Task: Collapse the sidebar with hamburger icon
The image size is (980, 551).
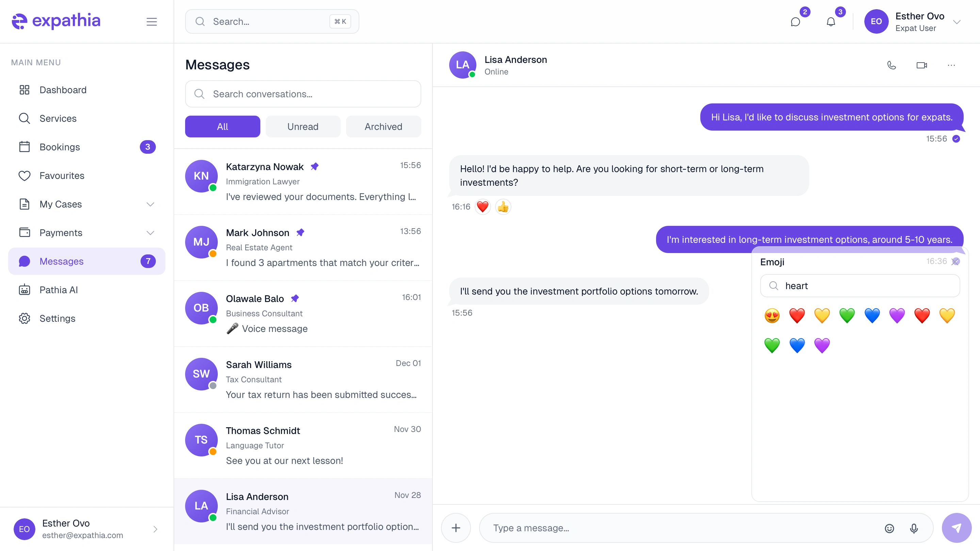Action: point(151,22)
